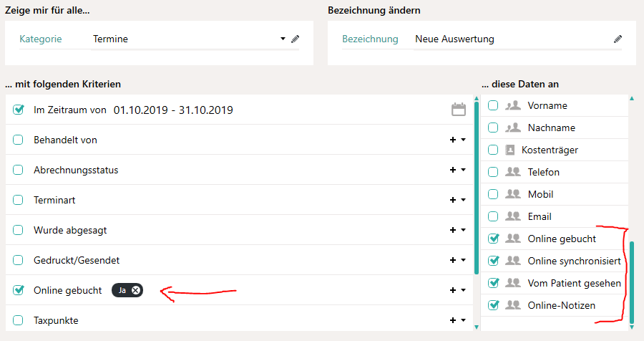The image size is (644, 341).
Task: Uncheck the Vom Patient gesehen checkbox
Action: tap(493, 283)
